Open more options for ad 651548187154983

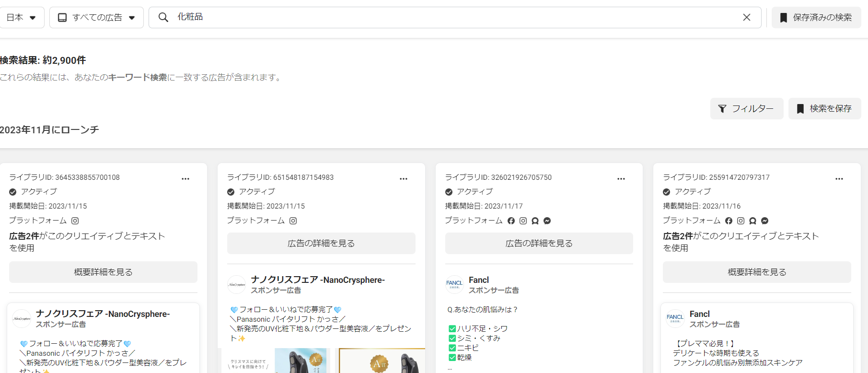click(404, 179)
